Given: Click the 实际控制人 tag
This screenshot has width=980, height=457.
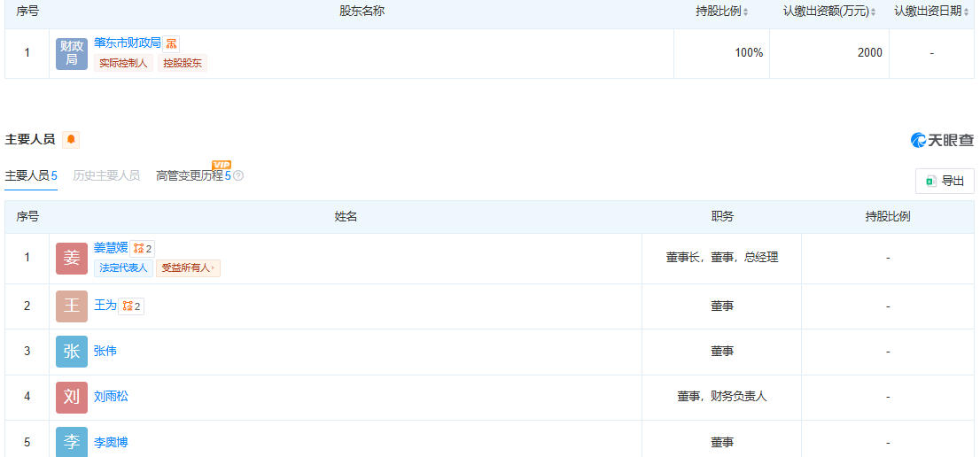Looking at the screenshot, I should (123, 64).
